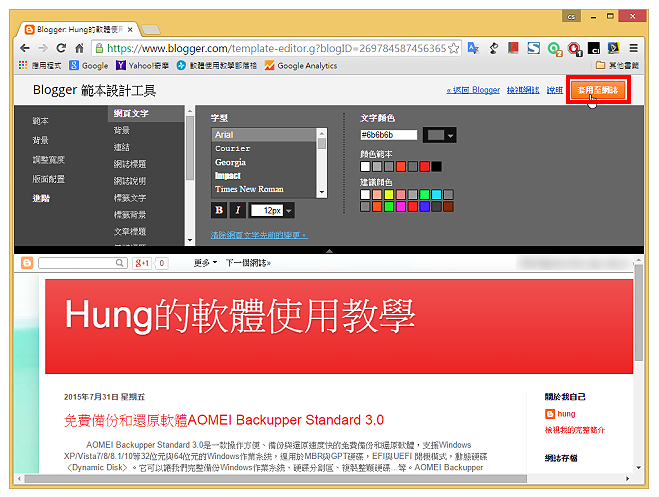Viewport: 659px width, 497px height.
Task: Click the 檢視網誌 link
Action: point(523,90)
